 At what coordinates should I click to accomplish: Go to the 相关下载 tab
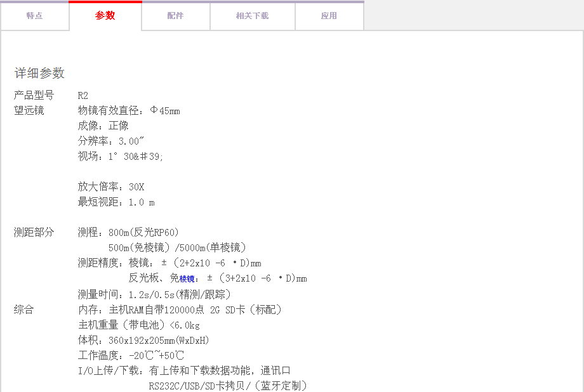point(253,16)
